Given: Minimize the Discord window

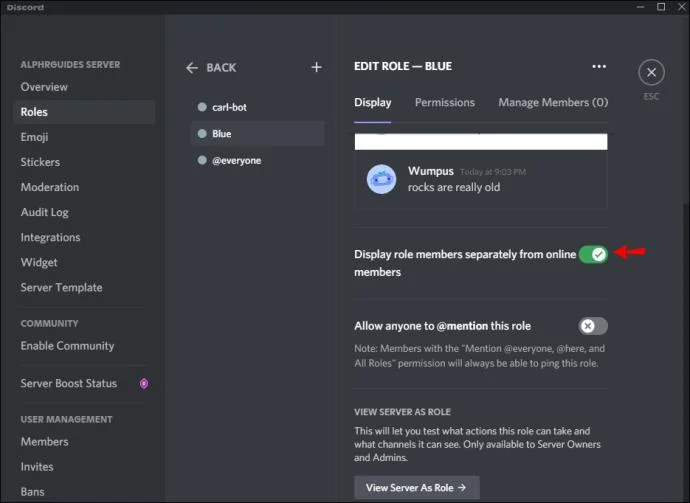Looking at the screenshot, I should click(x=641, y=7).
